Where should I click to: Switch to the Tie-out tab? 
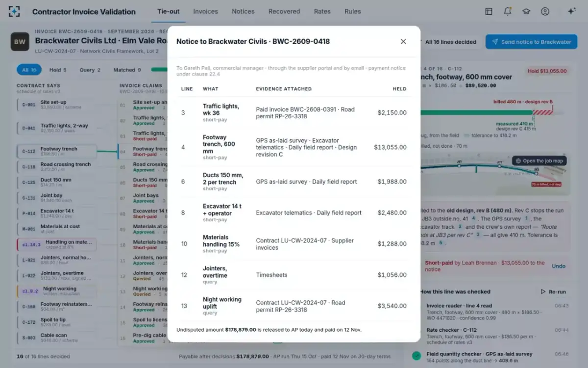point(169,11)
